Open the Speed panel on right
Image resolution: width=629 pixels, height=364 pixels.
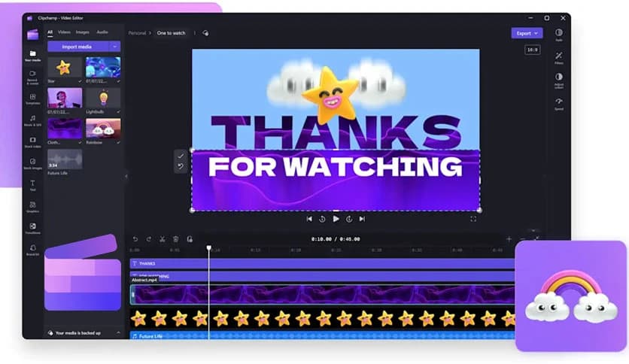pyautogui.click(x=559, y=104)
